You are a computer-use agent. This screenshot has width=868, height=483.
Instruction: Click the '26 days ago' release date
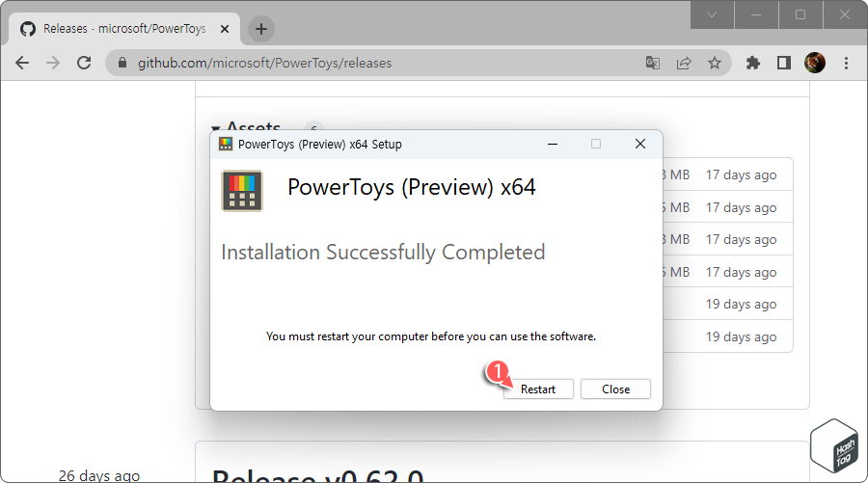[99, 476]
